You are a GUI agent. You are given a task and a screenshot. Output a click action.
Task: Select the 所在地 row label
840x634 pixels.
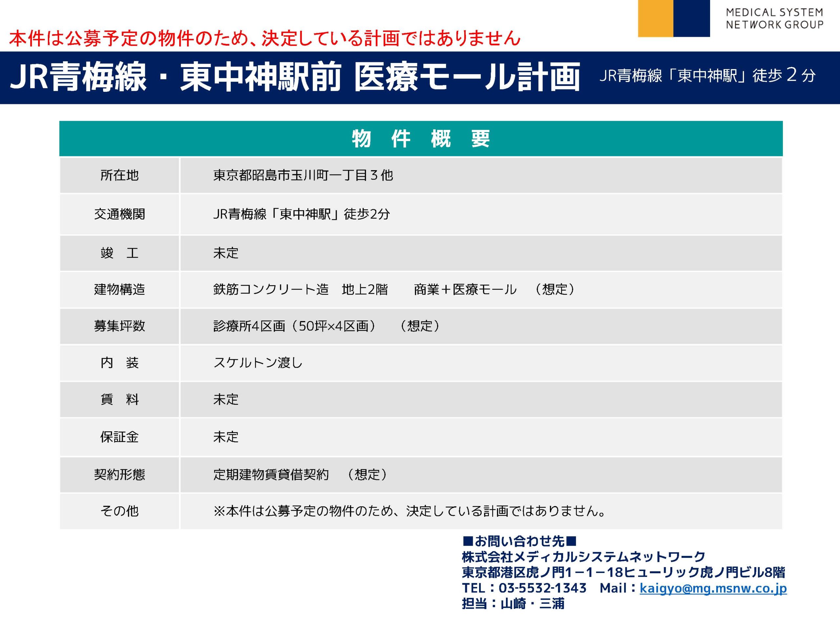tap(119, 175)
